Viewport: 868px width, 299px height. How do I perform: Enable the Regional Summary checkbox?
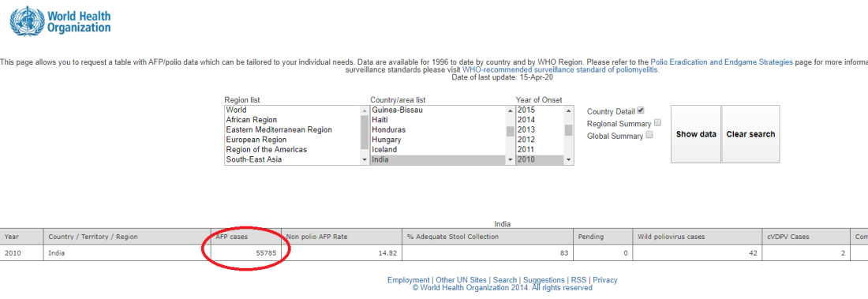click(x=657, y=123)
